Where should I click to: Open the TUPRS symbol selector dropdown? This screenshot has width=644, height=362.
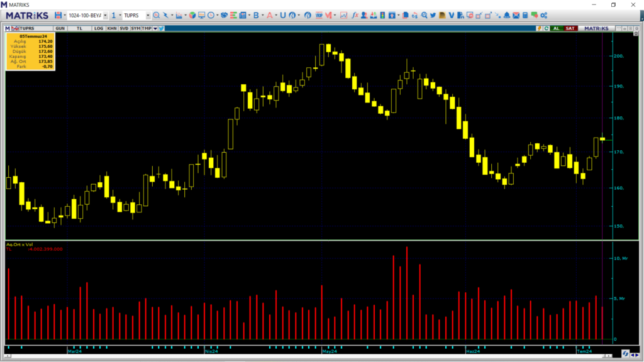[148, 15]
